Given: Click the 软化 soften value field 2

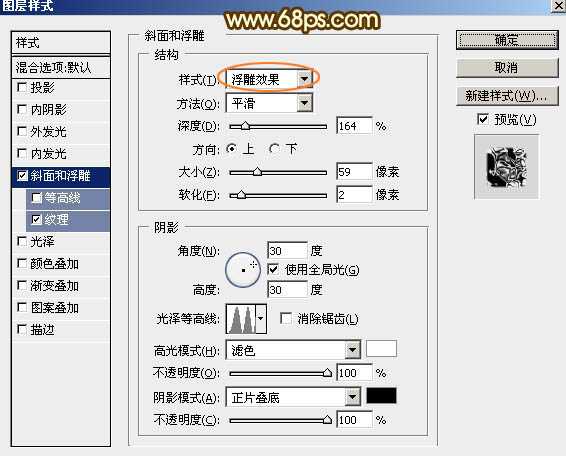Looking at the screenshot, I should [x=354, y=195].
